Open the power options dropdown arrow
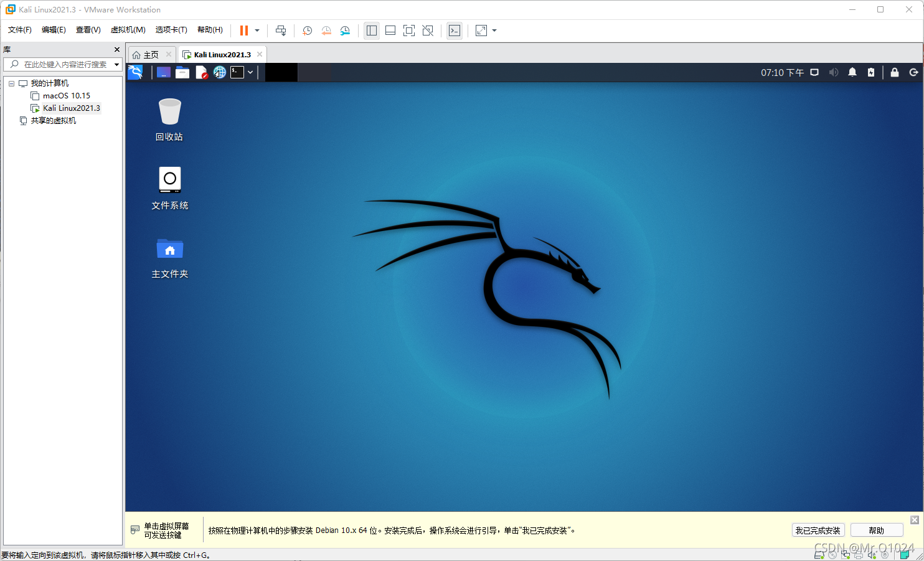This screenshot has height=561, width=924. tap(257, 31)
